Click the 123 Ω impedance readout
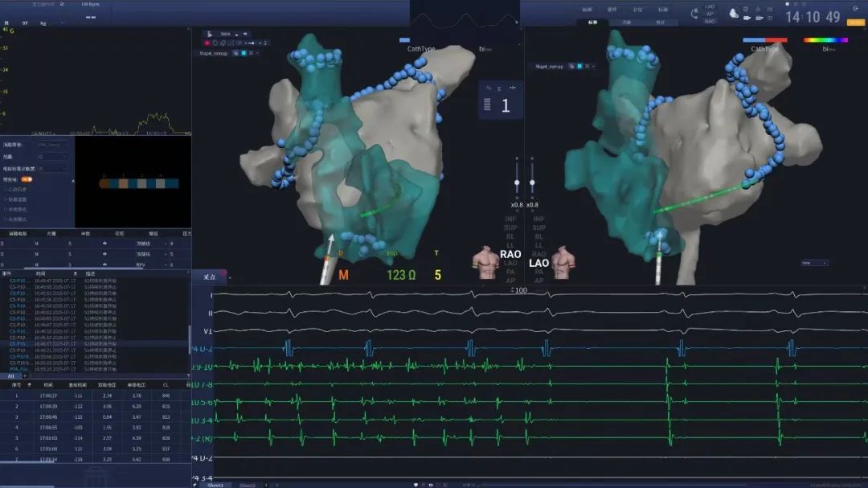 point(401,275)
